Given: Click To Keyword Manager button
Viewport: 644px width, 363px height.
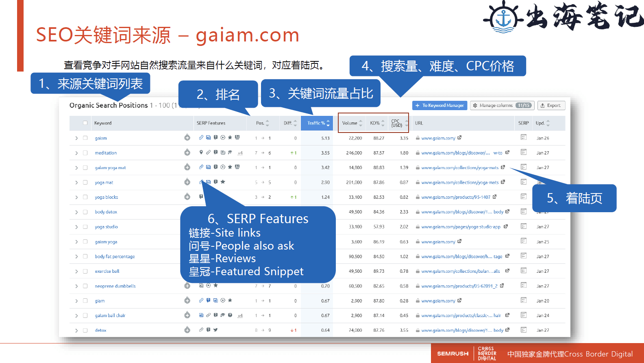Looking at the screenshot, I should (440, 105).
